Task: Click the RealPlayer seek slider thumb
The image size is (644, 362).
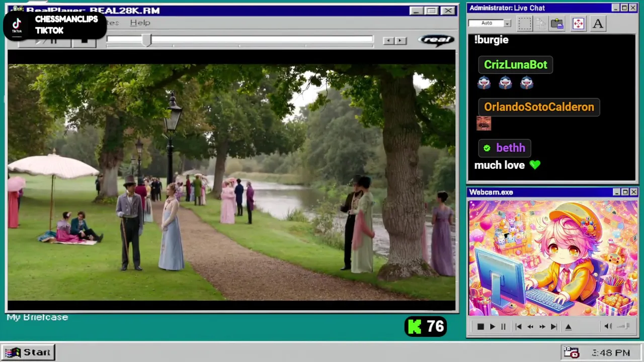Action: (146, 41)
